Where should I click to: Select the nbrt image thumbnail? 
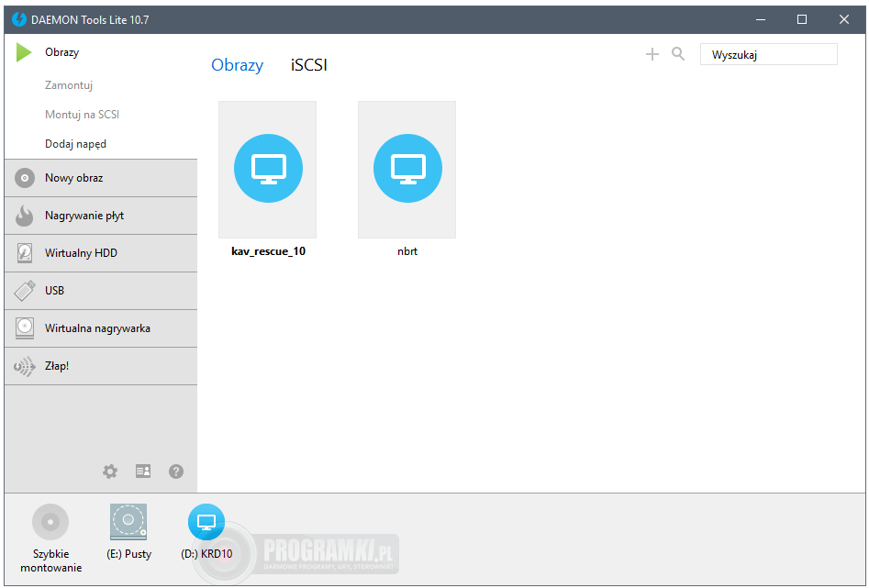[x=407, y=170]
